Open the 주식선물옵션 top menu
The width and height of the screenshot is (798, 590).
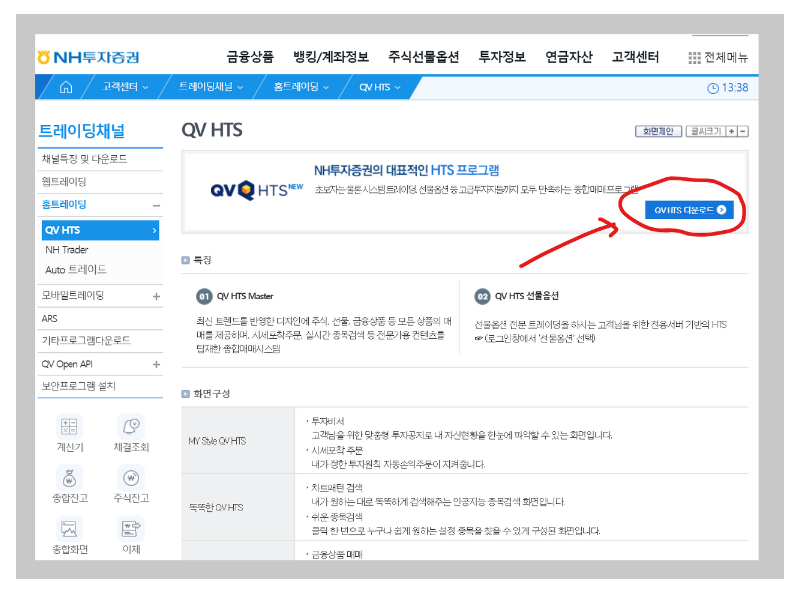coord(423,57)
